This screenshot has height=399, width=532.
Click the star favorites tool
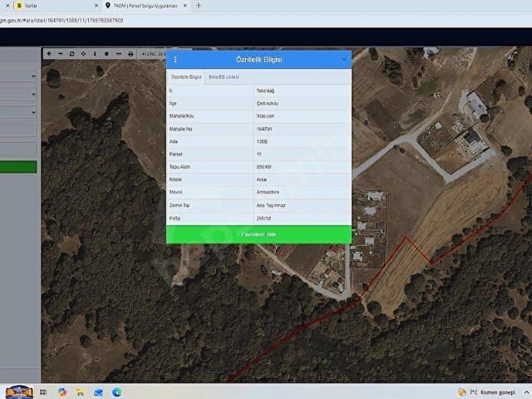click(106, 53)
